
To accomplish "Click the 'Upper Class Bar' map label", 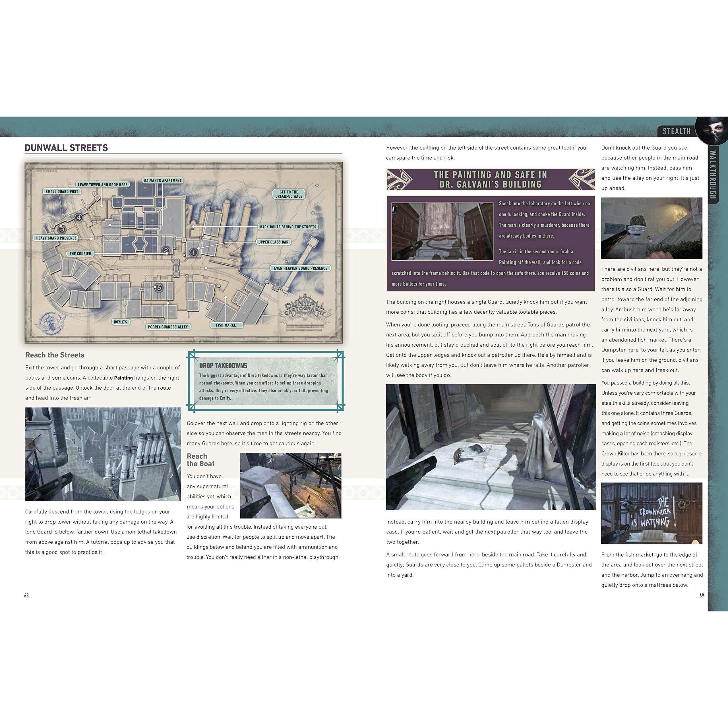I will pyautogui.click(x=274, y=242).
